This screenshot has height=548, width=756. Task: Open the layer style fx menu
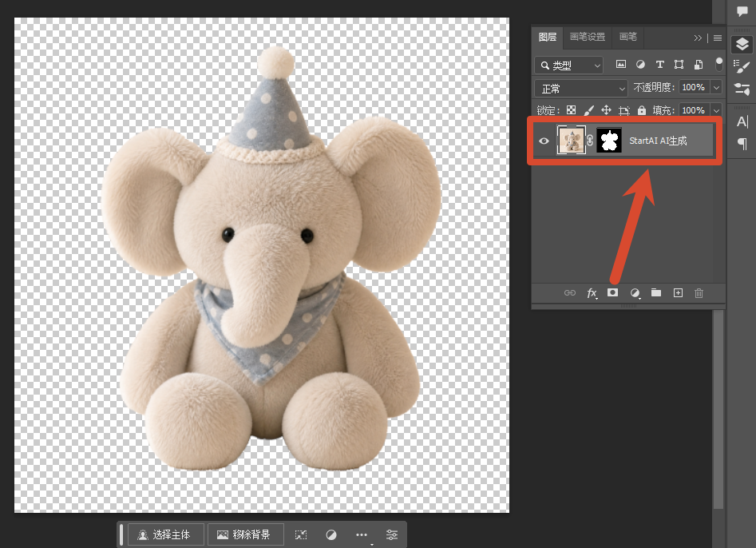(x=592, y=293)
